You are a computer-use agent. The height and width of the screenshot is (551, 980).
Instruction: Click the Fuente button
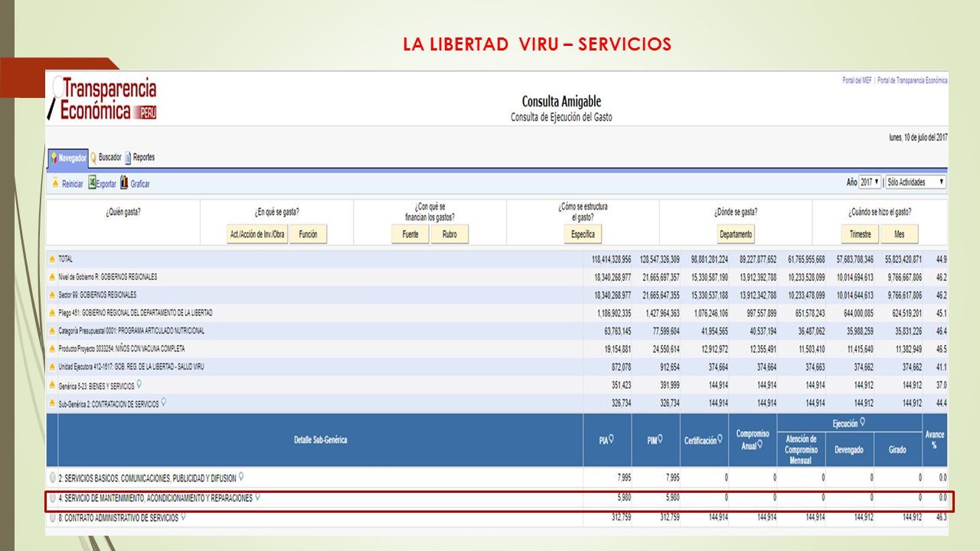(410, 234)
